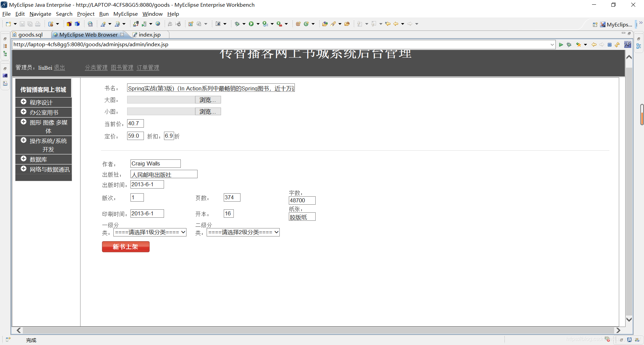Click the link-with-editor chain icon in browser toolbar
This screenshot has width=644, height=345.
[x=628, y=45]
